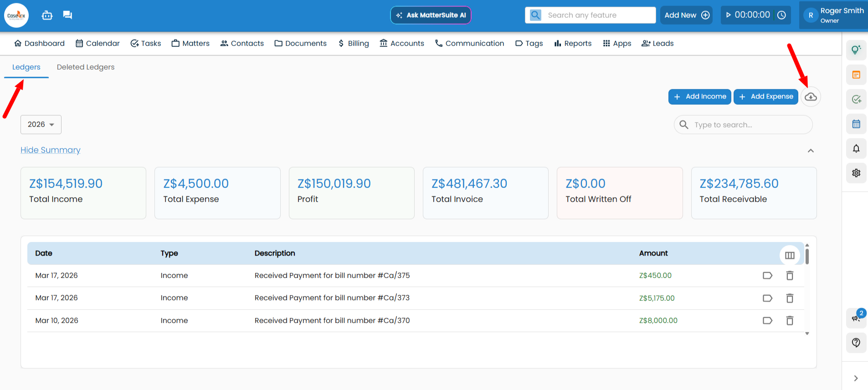868x390 pixels.
Task: Switch to the Deleted Ledgers tab
Action: tap(86, 67)
